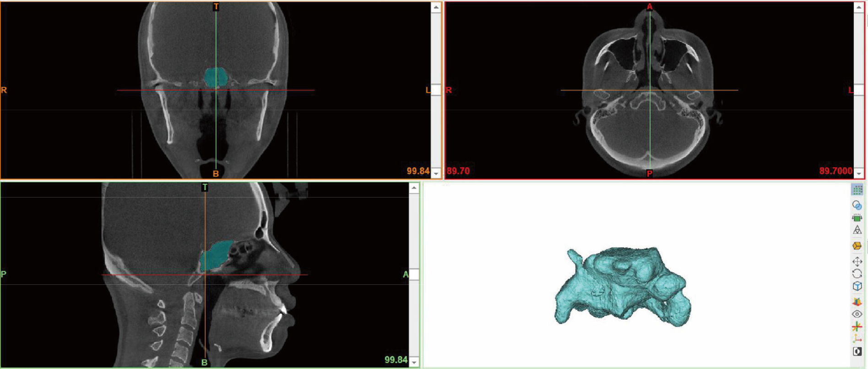Click axial view scrollbar up arrow

[x=859, y=7]
